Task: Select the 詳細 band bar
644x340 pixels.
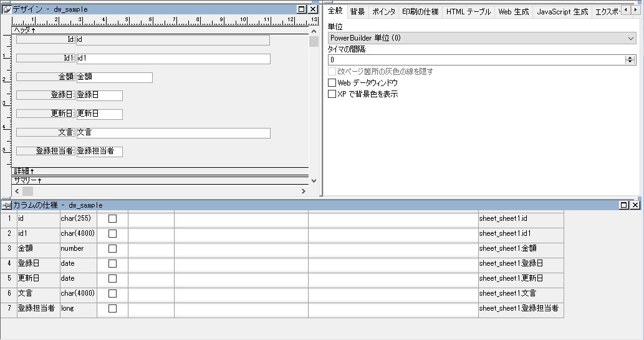Action: tap(160, 170)
